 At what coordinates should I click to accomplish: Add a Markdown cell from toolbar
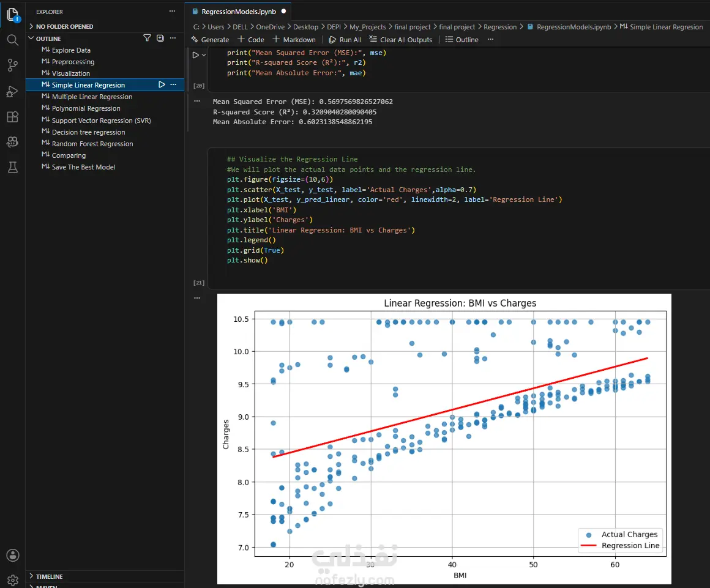point(294,40)
